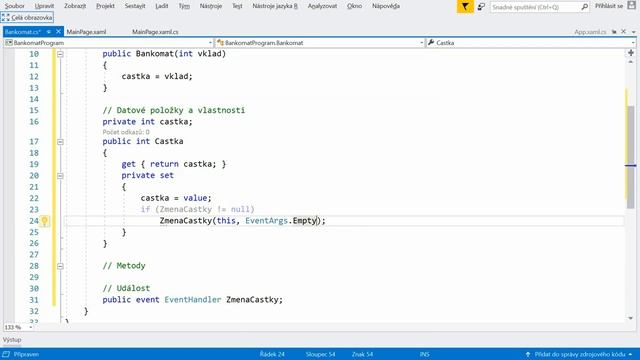Screen dimensions: 640x360
Task: Click the Řádek 24 status entry
Action: pos(272,354)
